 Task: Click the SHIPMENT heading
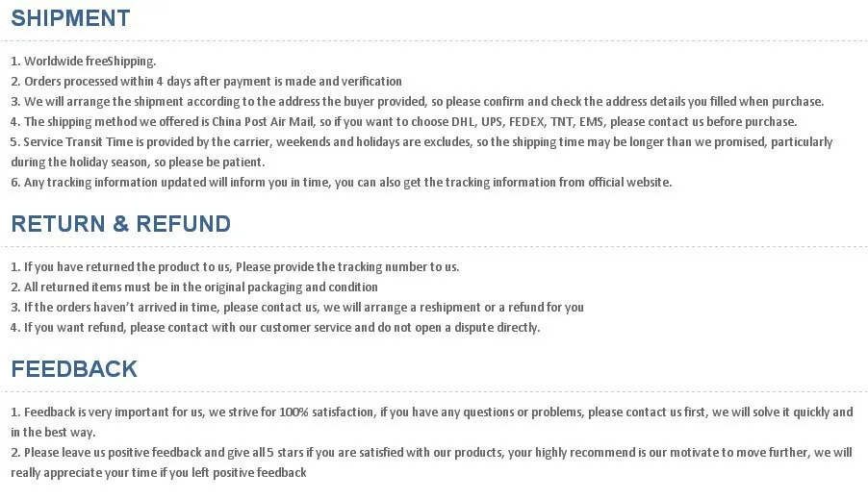(71, 18)
